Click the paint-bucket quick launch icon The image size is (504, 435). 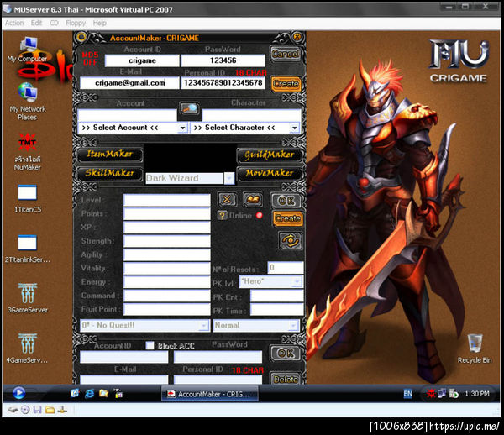point(118,393)
